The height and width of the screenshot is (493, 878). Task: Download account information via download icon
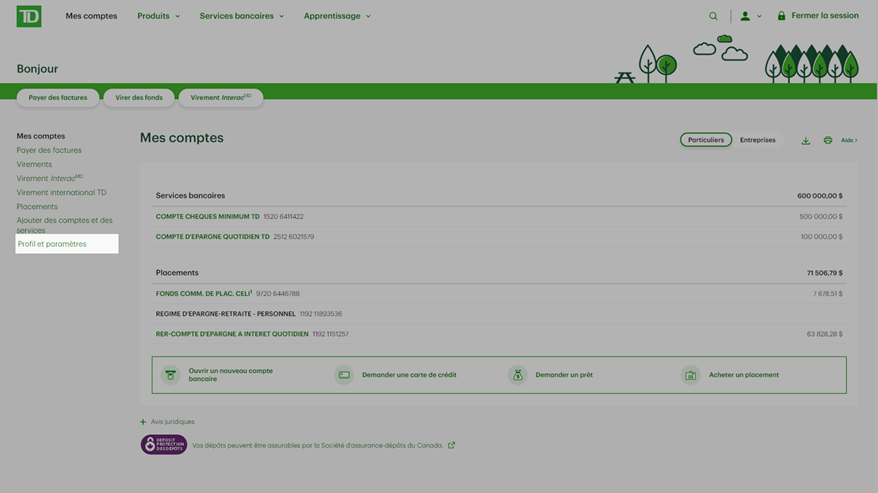tap(805, 141)
